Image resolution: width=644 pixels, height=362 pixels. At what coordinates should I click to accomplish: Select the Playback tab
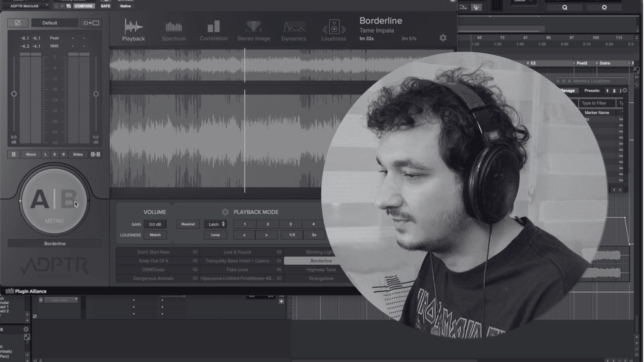tap(134, 31)
